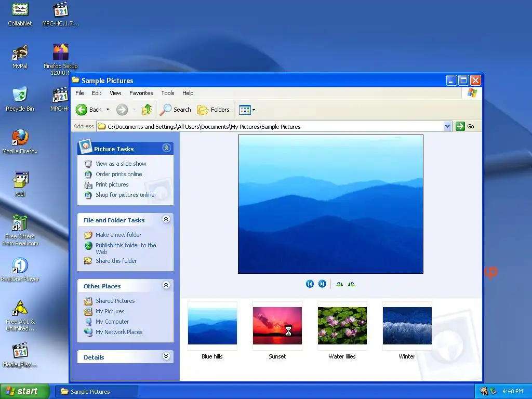The image size is (532, 399).
Task: Open the View menu
Action: [115, 93]
